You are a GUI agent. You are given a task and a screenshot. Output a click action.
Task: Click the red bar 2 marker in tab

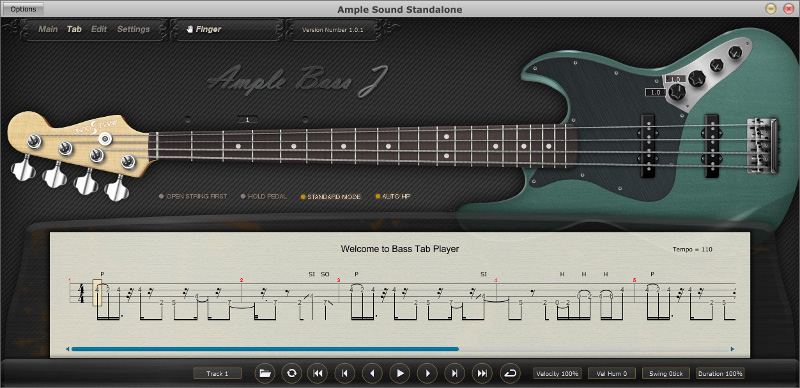click(241, 280)
